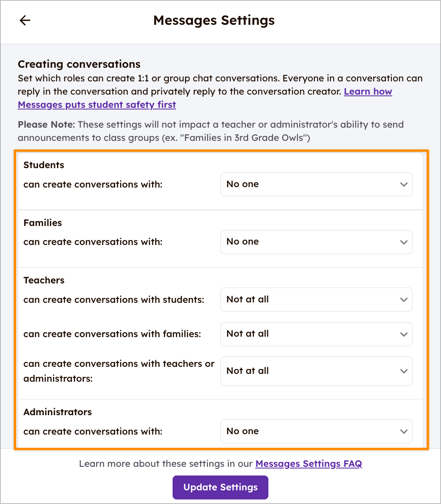Expand teachers-with-students 'Not at all' dropdown

[316, 300]
